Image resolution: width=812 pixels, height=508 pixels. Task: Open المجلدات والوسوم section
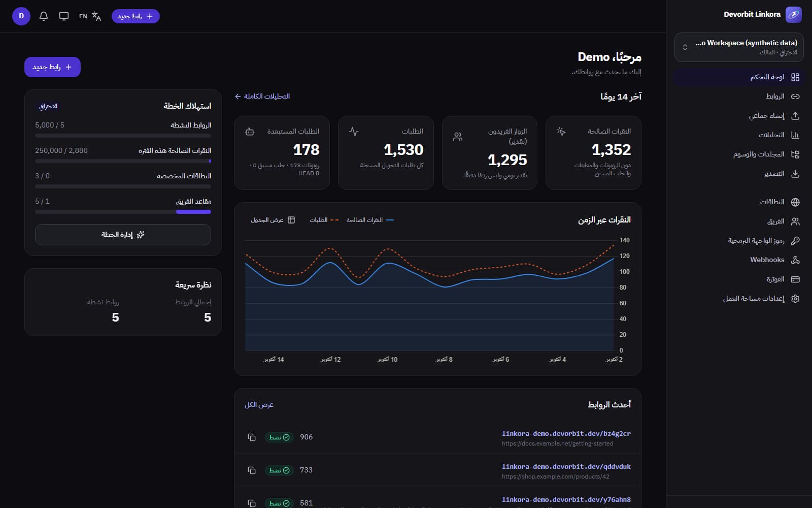pyautogui.click(x=739, y=154)
